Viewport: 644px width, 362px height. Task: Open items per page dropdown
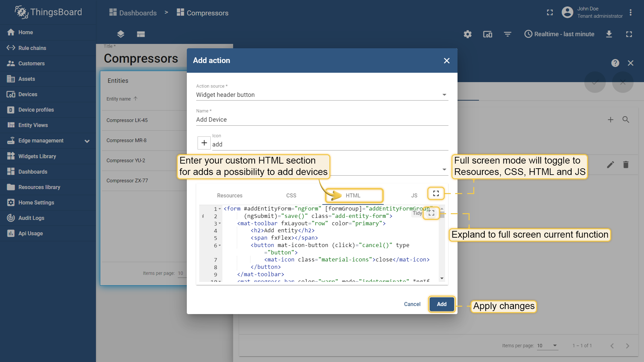(547, 346)
